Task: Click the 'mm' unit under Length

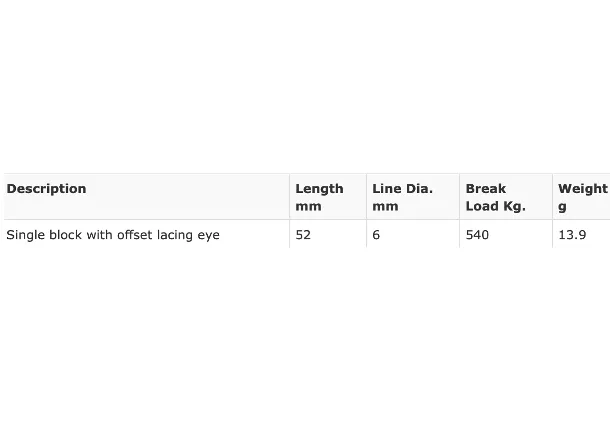Action: [309, 206]
